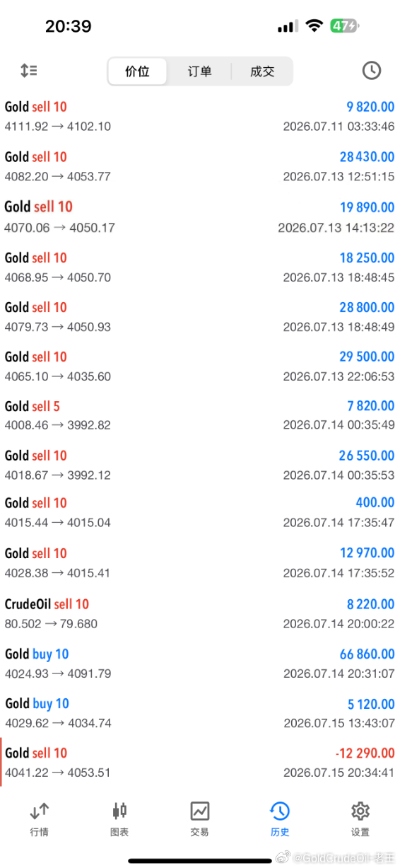Tap the trade priced 4065.10 → 4035.60
Screen dimensions: 400x868
[x=200, y=366]
